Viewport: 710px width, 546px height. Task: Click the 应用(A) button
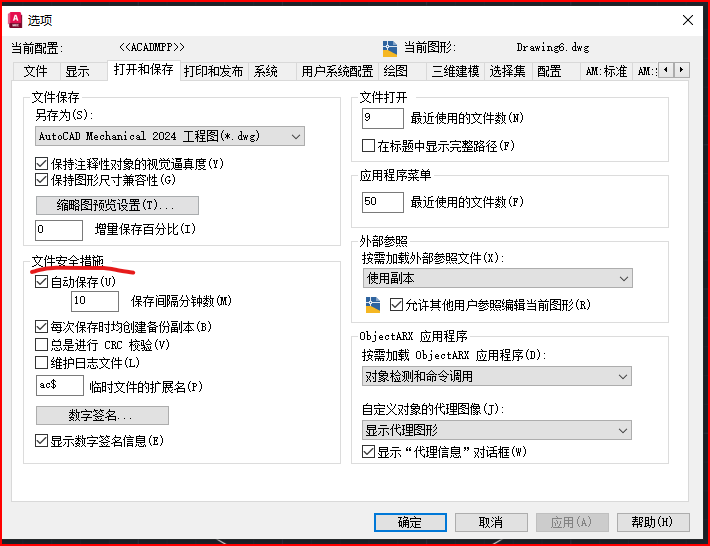pos(572,522)
